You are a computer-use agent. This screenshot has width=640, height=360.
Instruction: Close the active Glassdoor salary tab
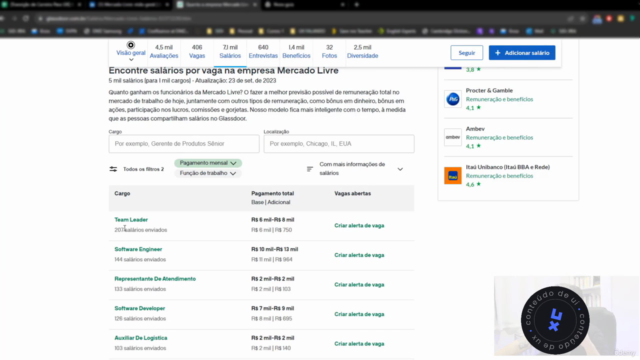pyautogui.click(x=255, y=4)
